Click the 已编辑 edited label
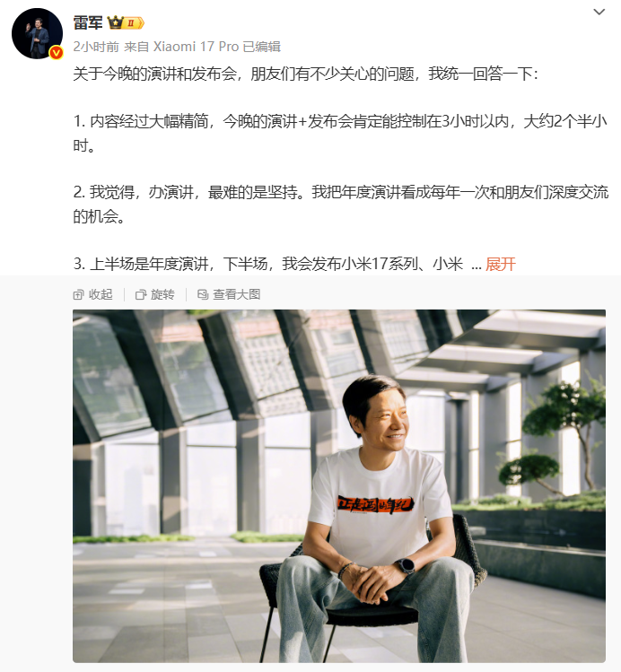This screenshot has width=621, height=672. pyautogui.click(x=262, y=47)
